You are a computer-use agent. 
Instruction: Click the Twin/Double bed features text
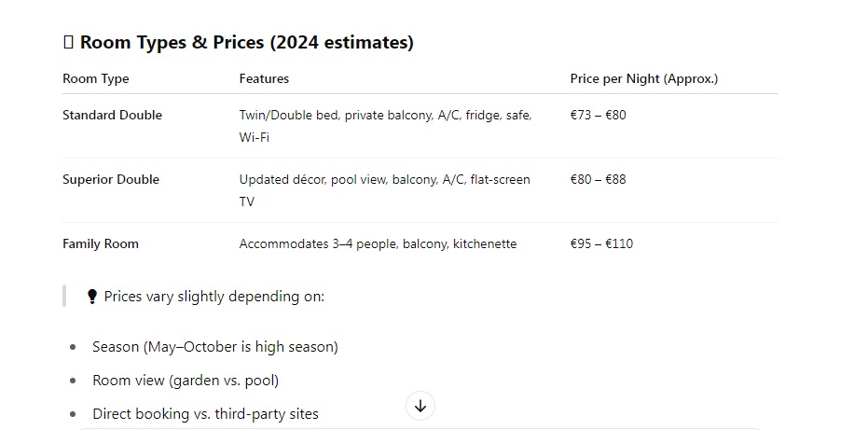385,126
